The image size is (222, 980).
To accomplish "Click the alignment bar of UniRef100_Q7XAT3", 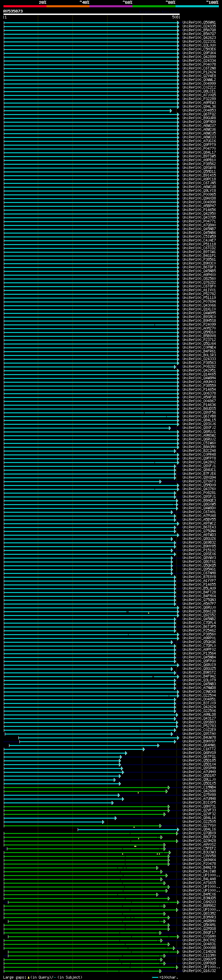I will coord(83,481).
